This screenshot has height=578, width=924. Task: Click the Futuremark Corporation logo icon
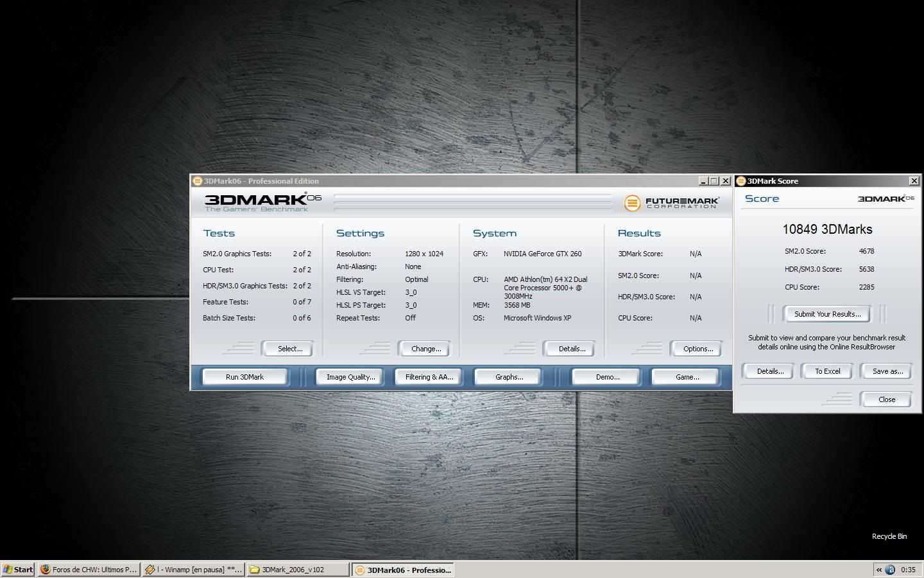[x=632, y=203]
